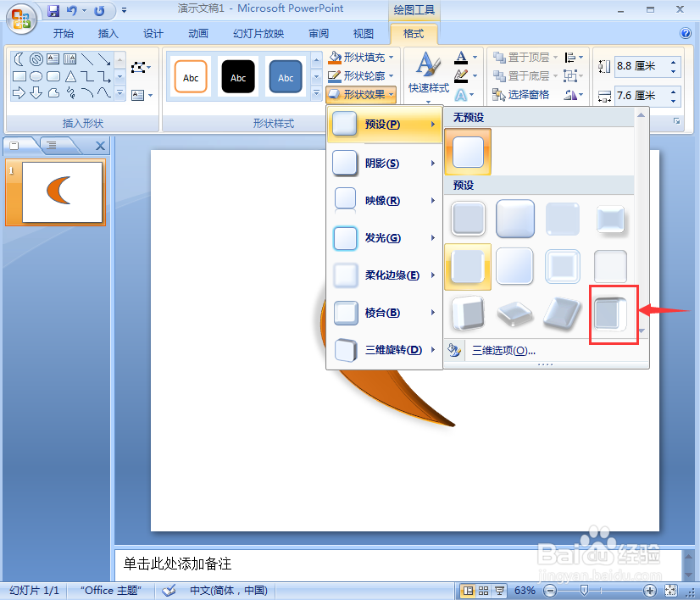Open the group objects dropdown

[x=574, y=76]
